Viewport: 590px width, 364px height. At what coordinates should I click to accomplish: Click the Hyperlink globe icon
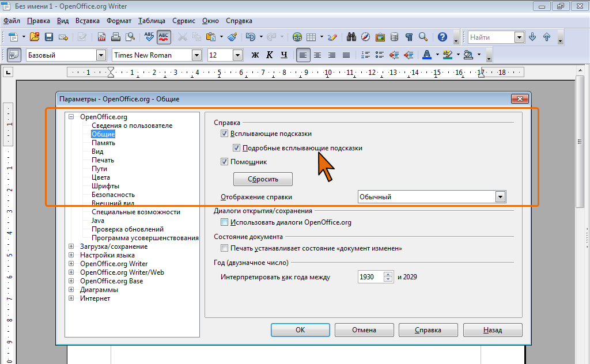[x=297, y=37]
